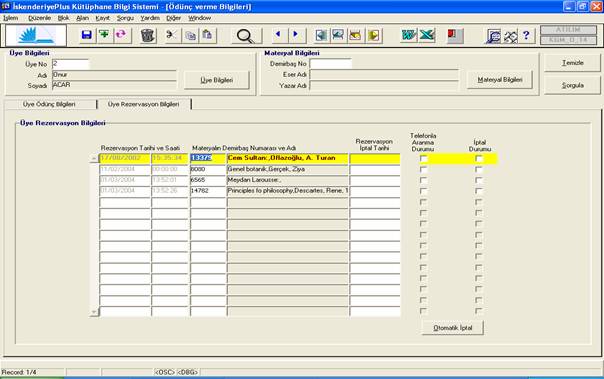This screenshot has height=379, width=604.
Task: Click the Principles to philosophy title cell
Action: point(288,191)
